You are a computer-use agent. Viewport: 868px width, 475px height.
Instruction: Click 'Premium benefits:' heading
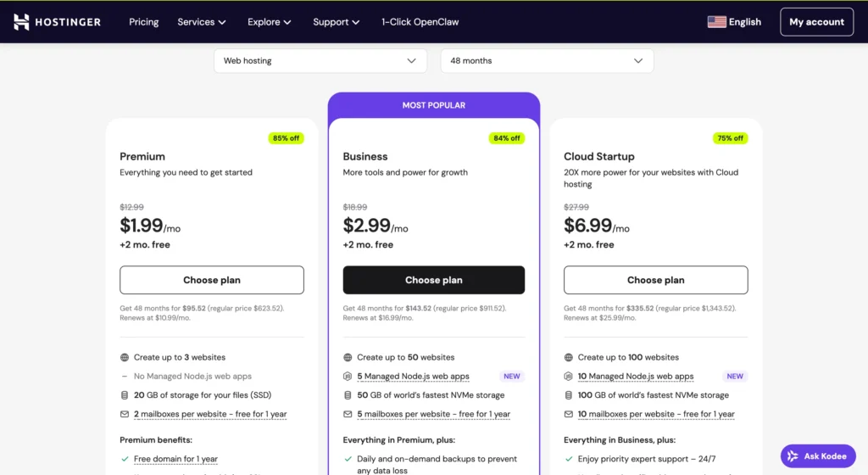pos(156,440)
